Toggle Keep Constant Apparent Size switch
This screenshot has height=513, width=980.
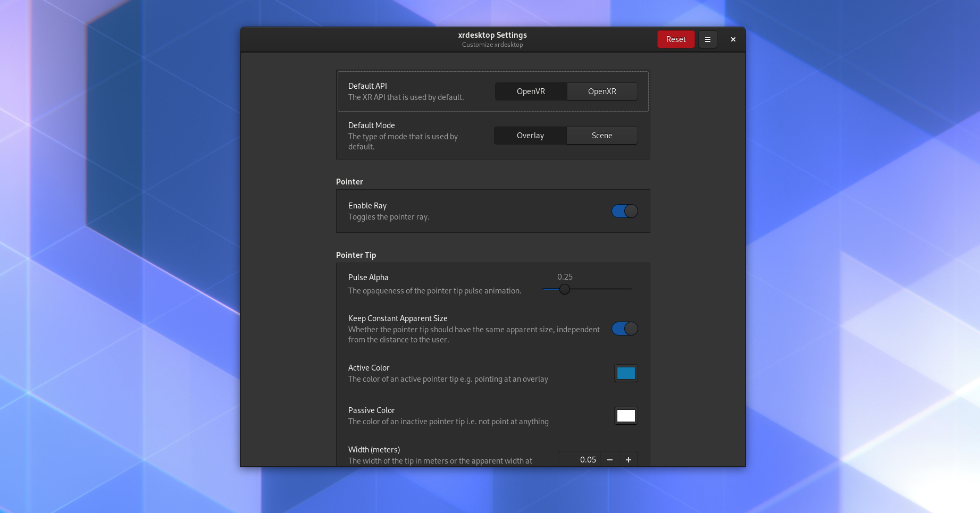tap(624, 329)
